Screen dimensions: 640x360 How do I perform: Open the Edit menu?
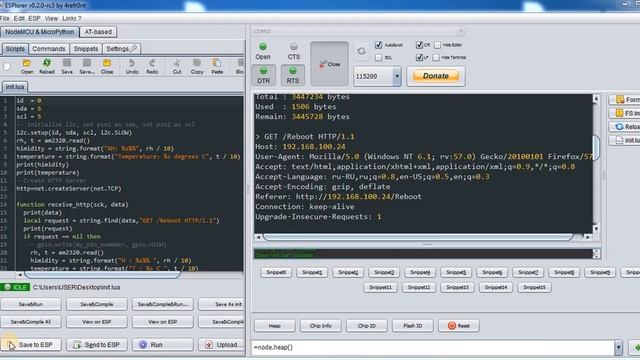click(19, 18)
